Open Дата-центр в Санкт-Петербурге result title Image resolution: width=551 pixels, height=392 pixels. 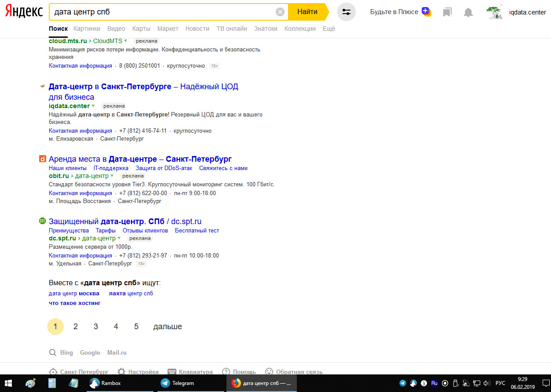[x=143, y=91]
